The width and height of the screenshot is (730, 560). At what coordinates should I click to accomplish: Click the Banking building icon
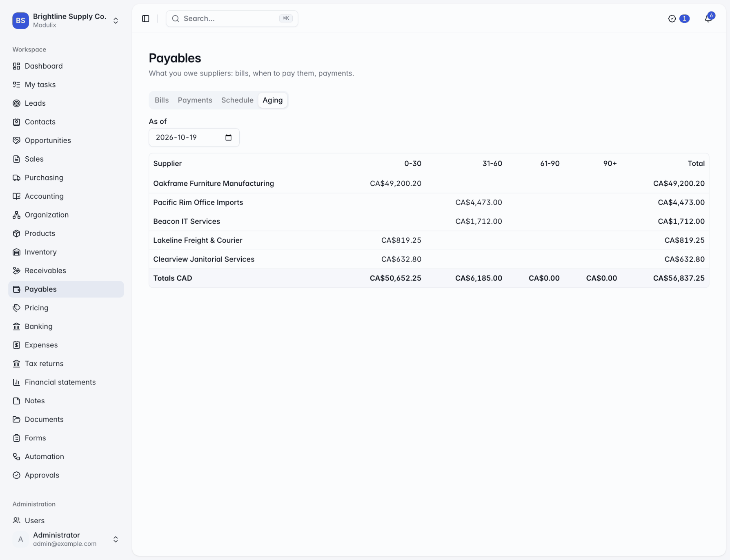(x=16, y=326)
